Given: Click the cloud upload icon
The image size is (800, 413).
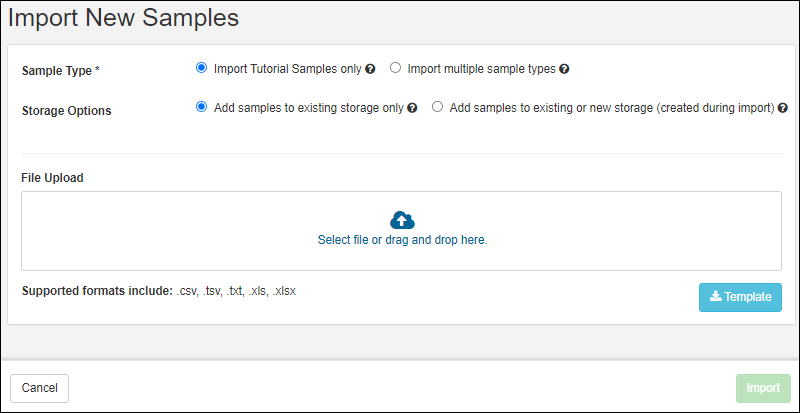Looking at the screenshot, I should tap(402, 220).
